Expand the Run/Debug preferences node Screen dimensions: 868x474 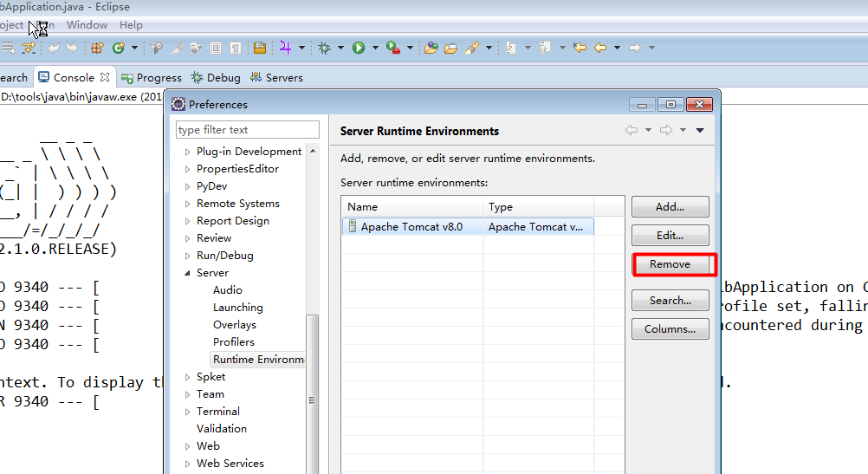tap(187, 256)
